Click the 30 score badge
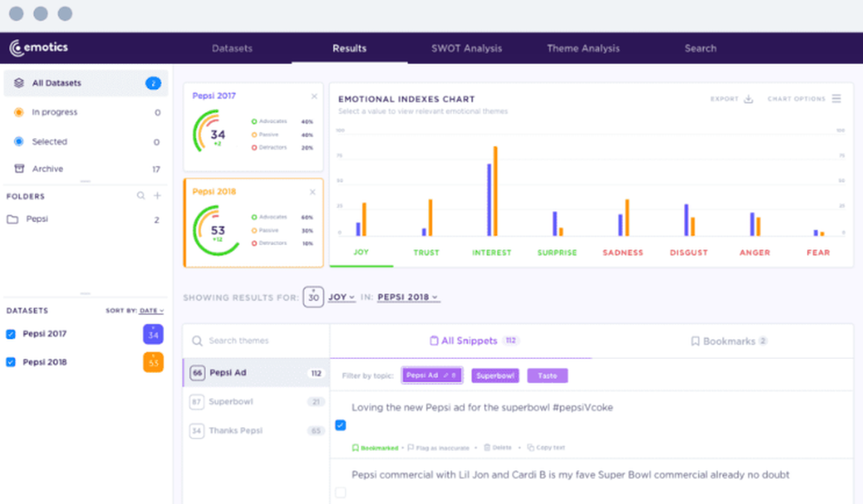 click(313, 297)
